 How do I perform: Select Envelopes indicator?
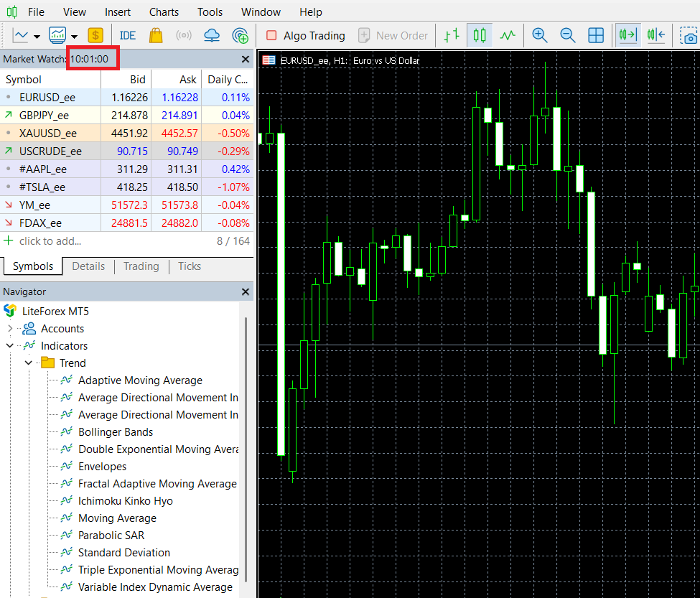point(102,467)
